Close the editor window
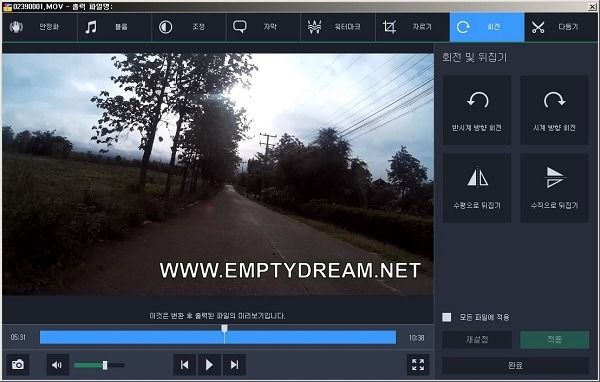Image resolution: width=600 pixels, height=382 pixels. click(x=592, y=7)
